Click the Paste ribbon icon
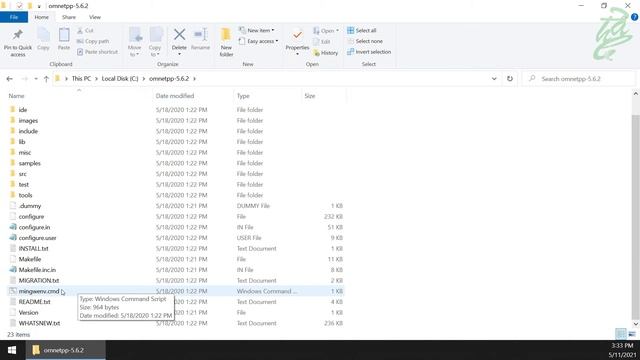 click(x=64, y=35)
